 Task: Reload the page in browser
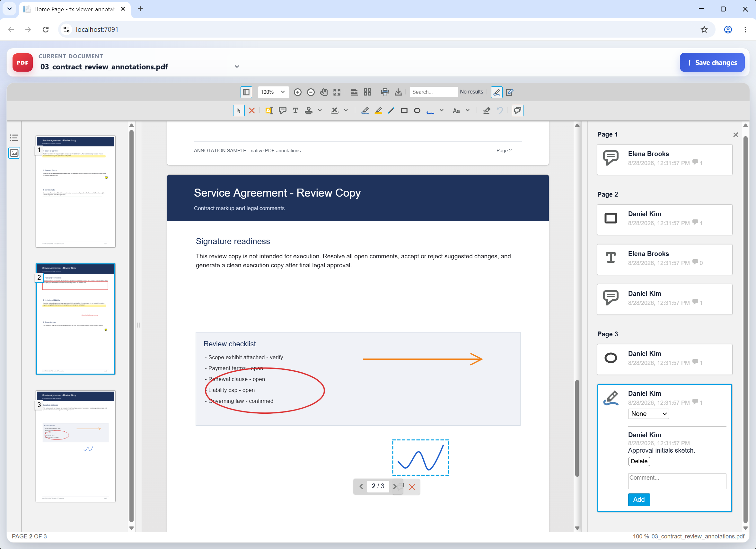tap(46, 29)
